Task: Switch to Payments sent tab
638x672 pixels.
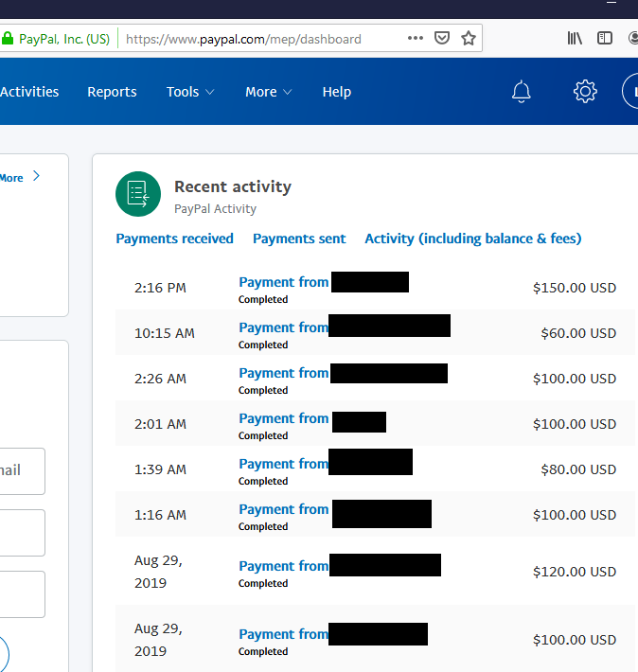Action: [299, 239]
